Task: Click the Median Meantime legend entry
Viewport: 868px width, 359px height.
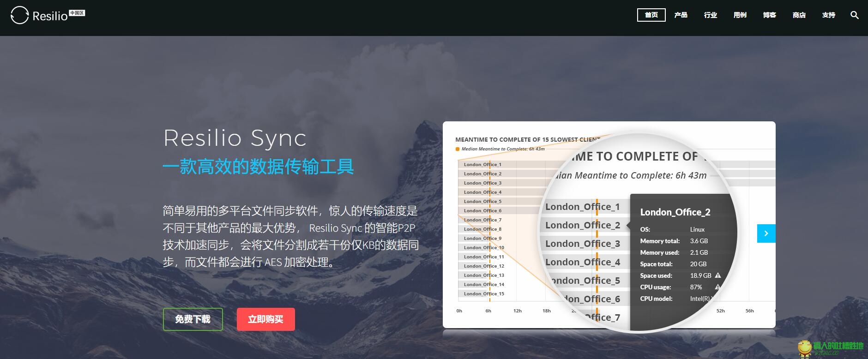Action: [x=500, y=149]
